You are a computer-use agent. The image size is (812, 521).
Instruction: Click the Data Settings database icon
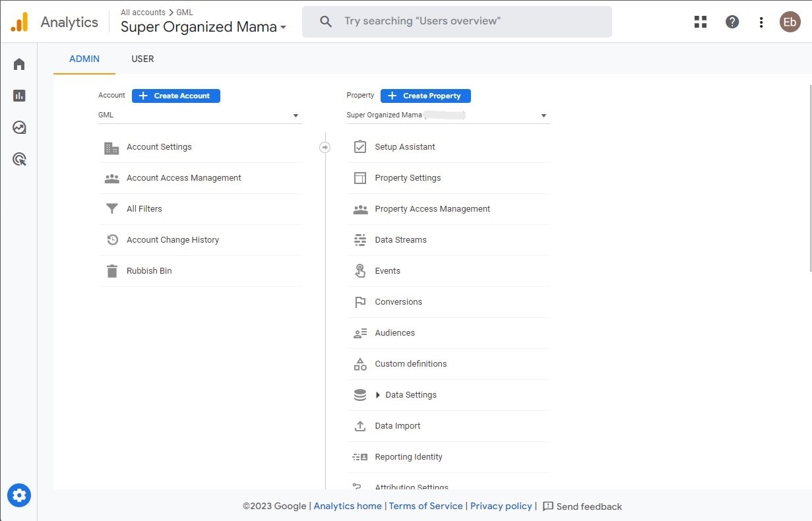(x=360, y=395)
